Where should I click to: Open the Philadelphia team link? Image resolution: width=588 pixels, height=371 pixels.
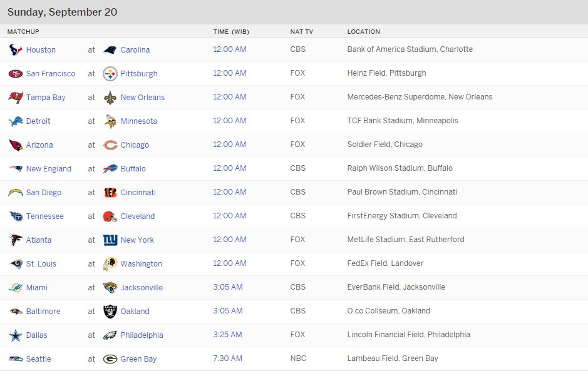[142, 335]
